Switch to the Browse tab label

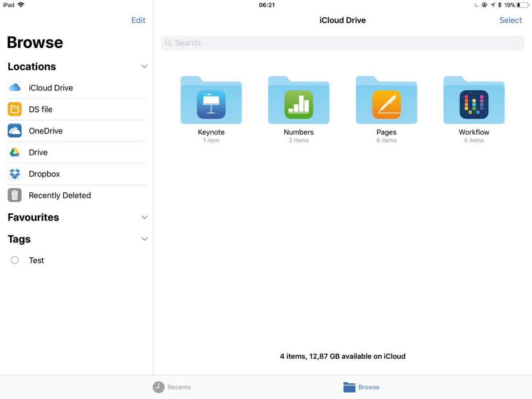369,387
